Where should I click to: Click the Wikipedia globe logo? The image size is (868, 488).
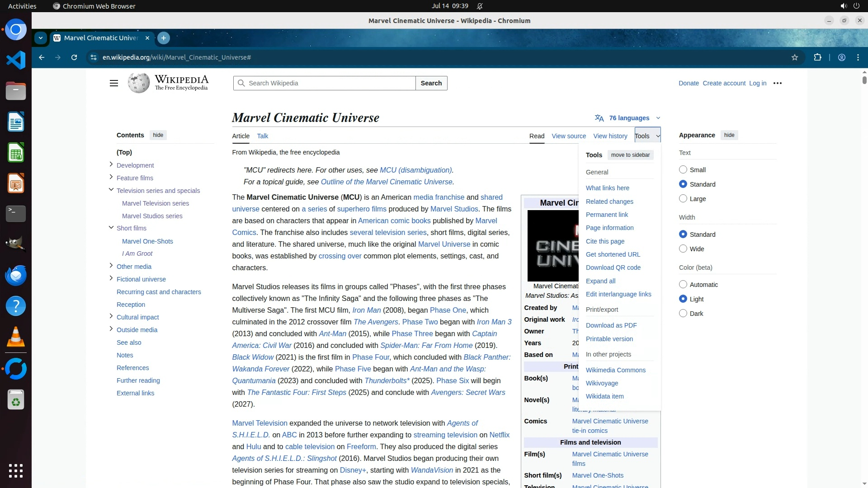139,83
